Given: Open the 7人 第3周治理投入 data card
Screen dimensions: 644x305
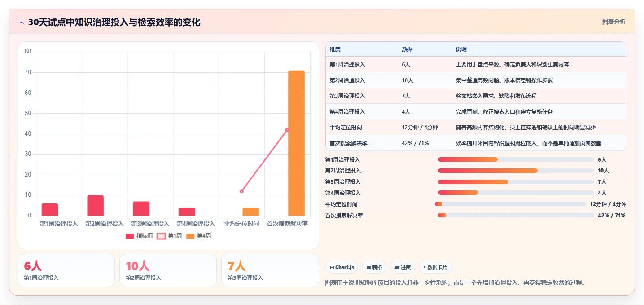Looking at the screenshot, I should click(x=270, y=270).
